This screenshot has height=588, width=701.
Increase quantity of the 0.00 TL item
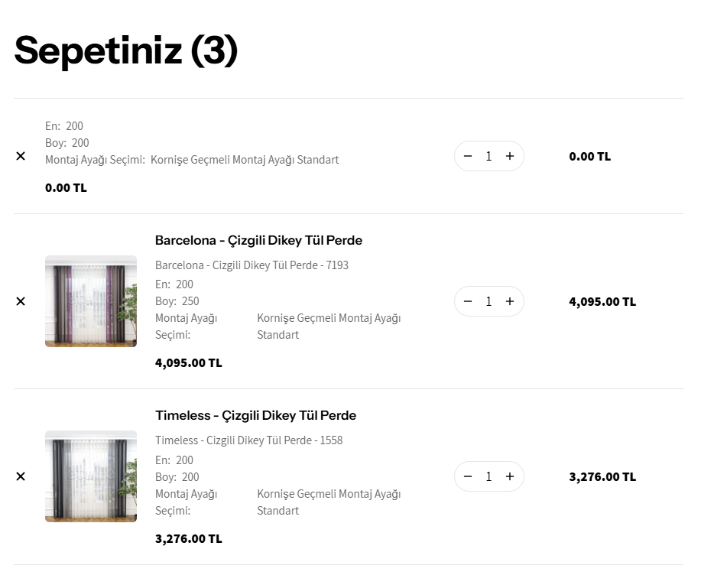click(x=510, y=156)
